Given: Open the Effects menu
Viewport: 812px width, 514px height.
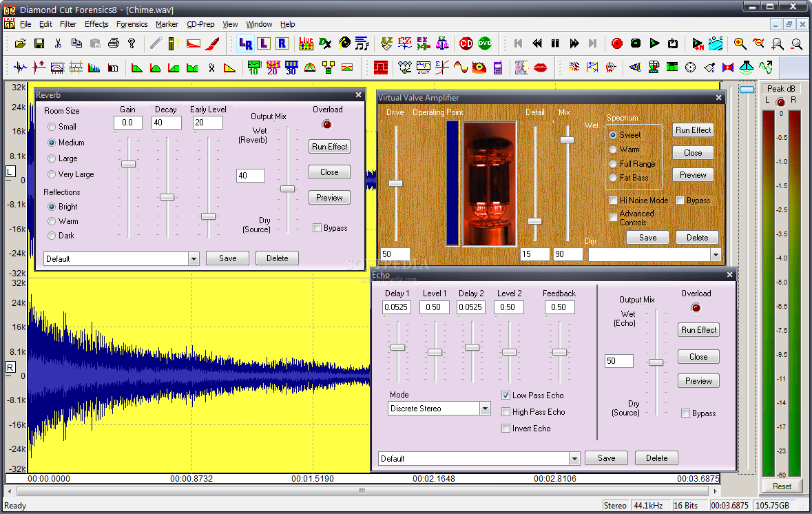Looking at the screenshot, I should [x=96, y=24].
